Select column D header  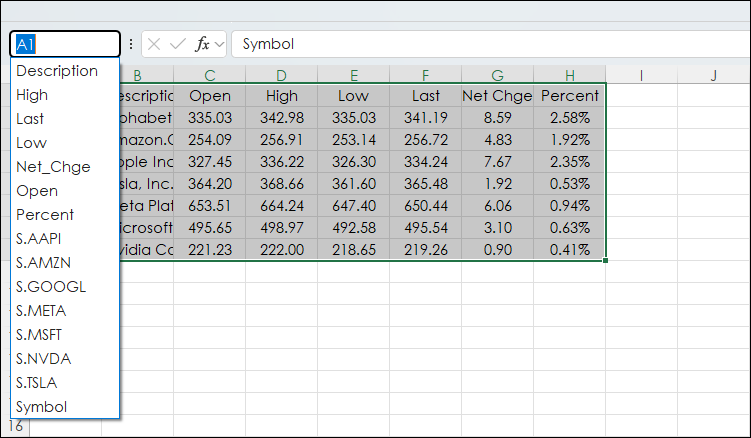point(282,75)
